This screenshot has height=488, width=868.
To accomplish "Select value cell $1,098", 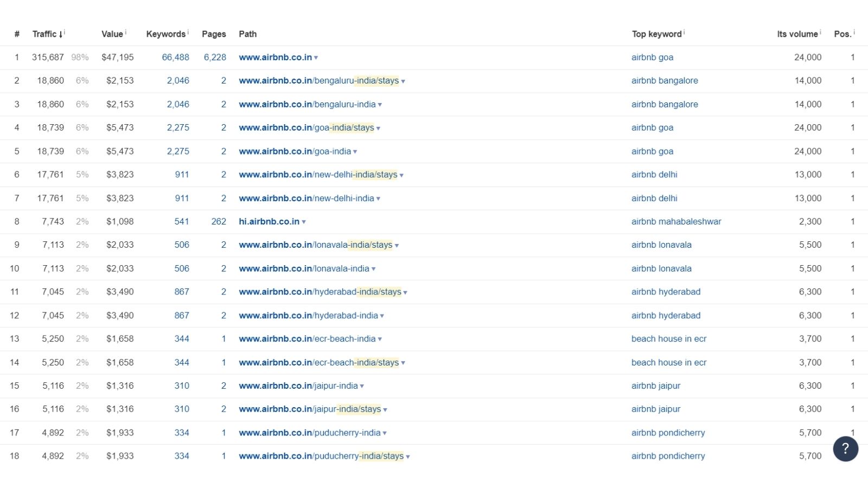I will [120, 221].
